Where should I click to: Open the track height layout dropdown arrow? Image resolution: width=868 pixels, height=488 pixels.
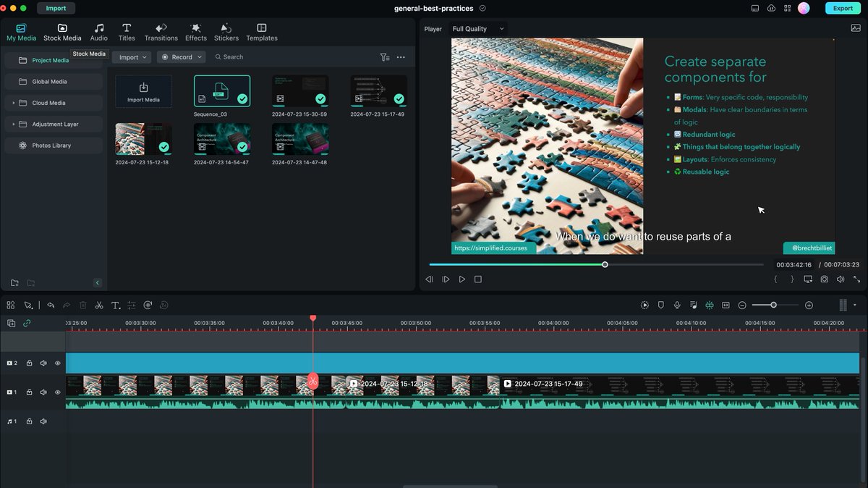[x=855, y=306]
